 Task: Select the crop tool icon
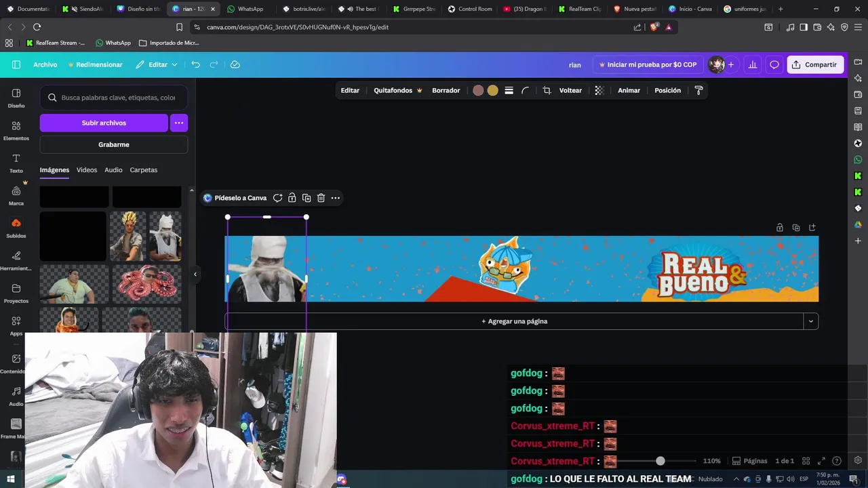(547, 90)
